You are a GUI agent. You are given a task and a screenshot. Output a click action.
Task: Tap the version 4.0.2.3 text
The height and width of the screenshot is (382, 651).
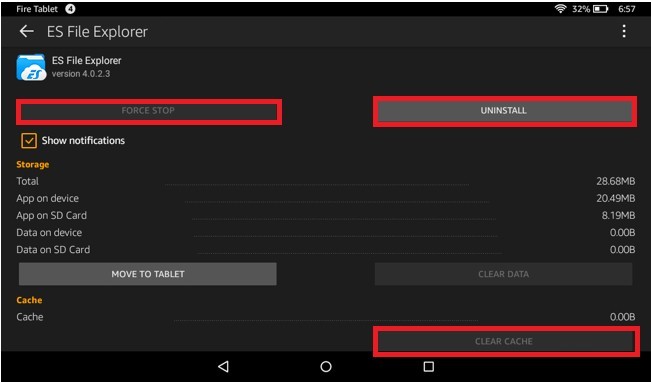pyautogui.click(x=81, y=74)
